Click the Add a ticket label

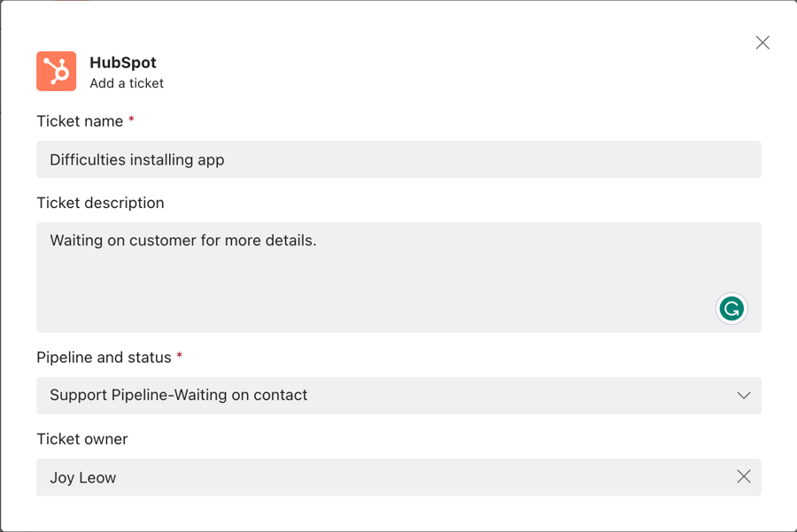126,83
